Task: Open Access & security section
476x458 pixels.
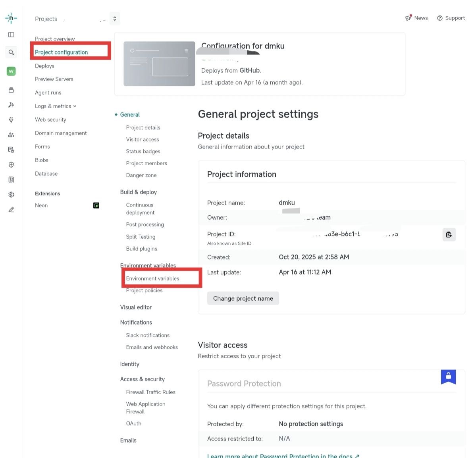Action: 143,379
